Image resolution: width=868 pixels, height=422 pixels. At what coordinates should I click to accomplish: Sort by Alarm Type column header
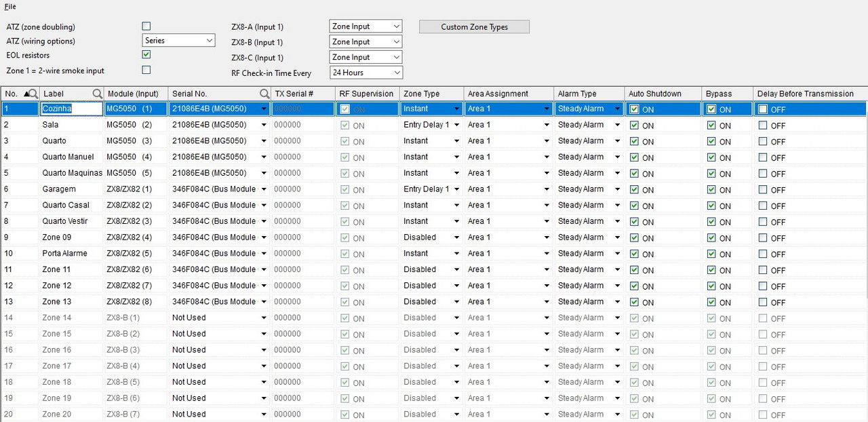click(x=589, y=94)
